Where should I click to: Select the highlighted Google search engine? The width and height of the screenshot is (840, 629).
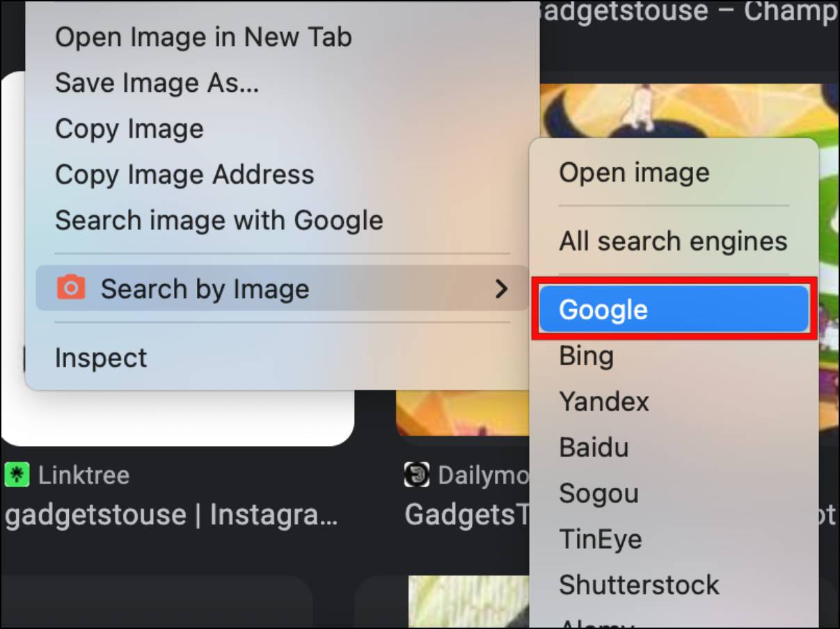674,309
